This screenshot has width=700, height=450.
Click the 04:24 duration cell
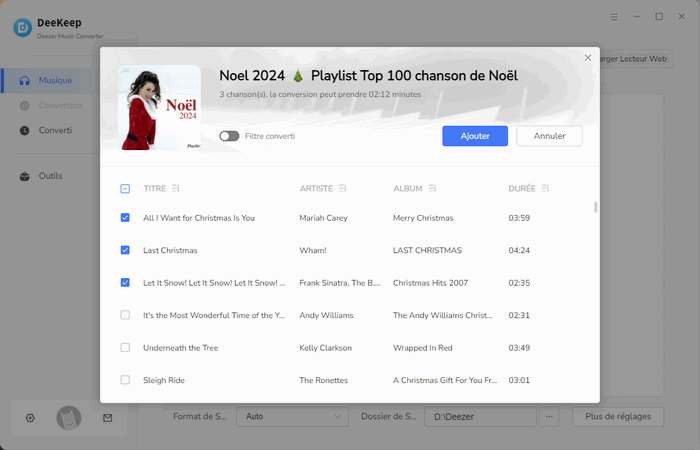coord(519,250)
